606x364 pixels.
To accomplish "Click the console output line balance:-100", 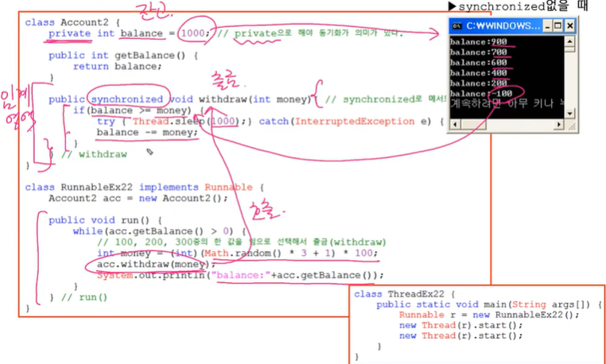I will click(481, 94).
